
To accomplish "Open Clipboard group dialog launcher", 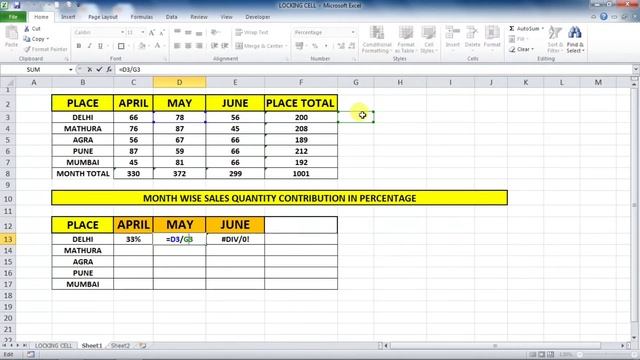I will (66, 59).
